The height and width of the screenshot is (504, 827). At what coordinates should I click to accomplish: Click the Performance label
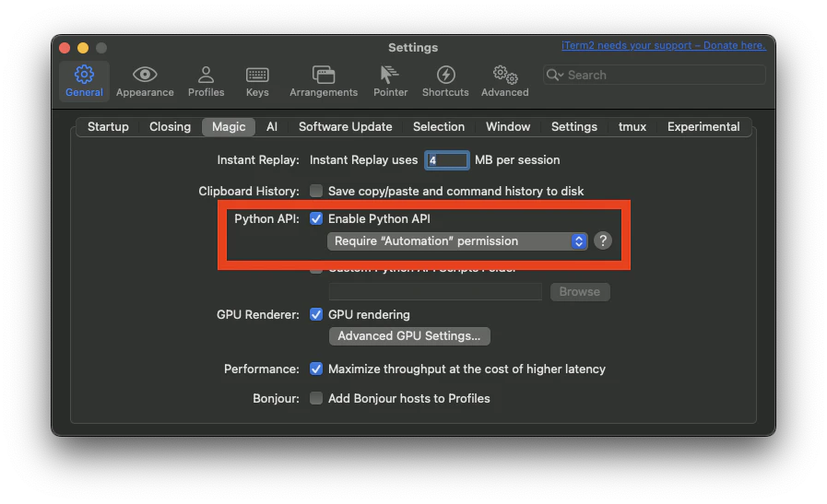[x=261, y=369]
